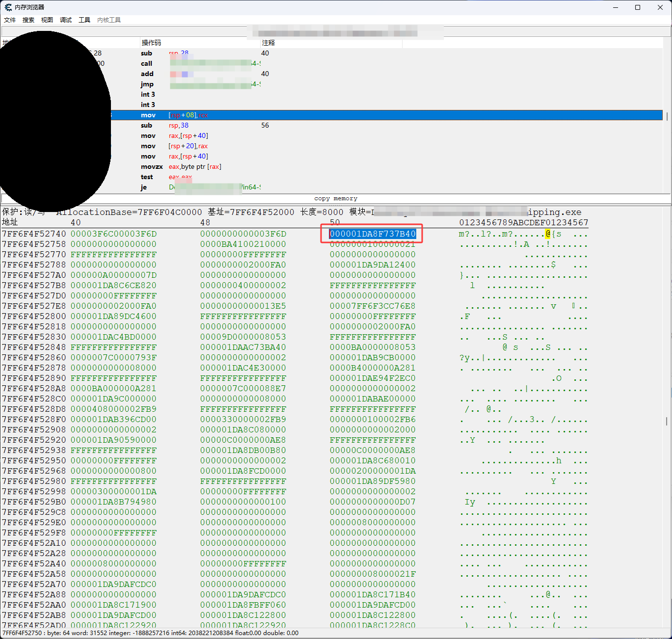This screenshot has width=672, height=639.
Task: Click the Cheat Engine icon in title bar
Action: tap(8, 7)
